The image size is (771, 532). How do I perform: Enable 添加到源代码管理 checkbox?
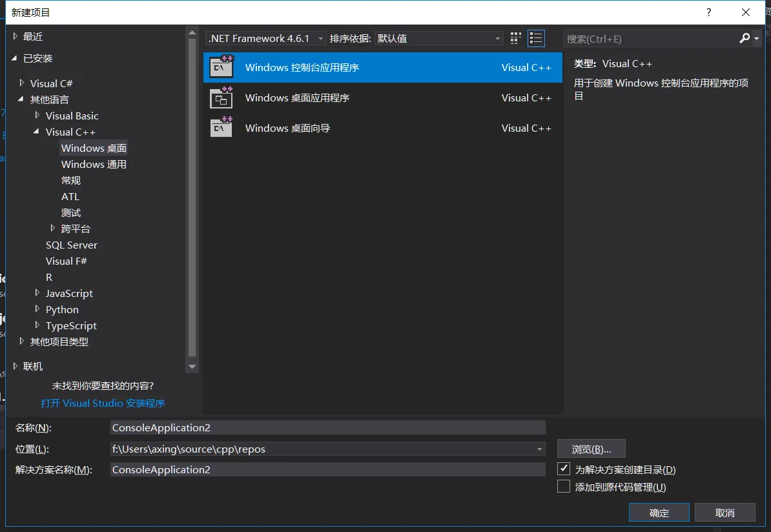point(564,486)
